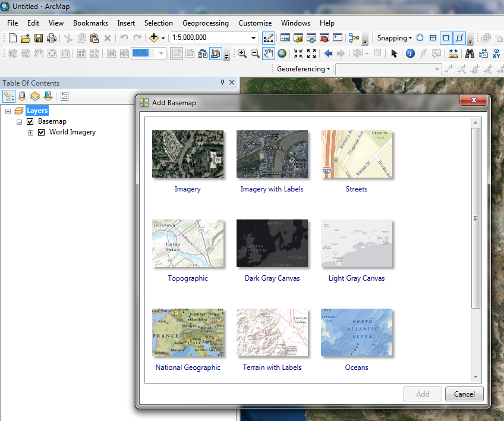Screen dimensions: 504x421
Task: Open the Geoprocessing menu
Action: pyautogui.click(x=206, y=23)
